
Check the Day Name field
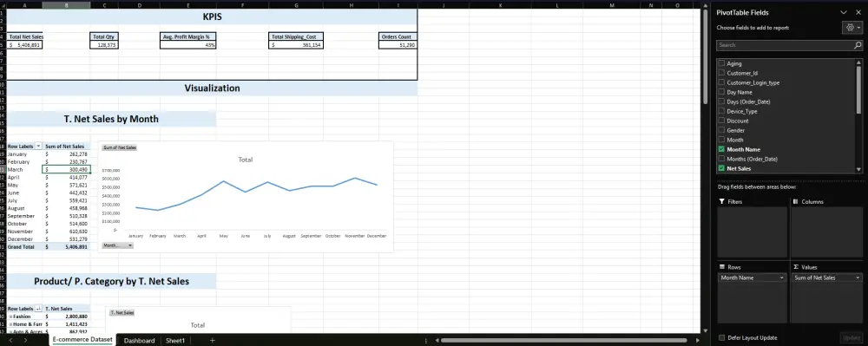pyautogui.click(x=721, y=92)
